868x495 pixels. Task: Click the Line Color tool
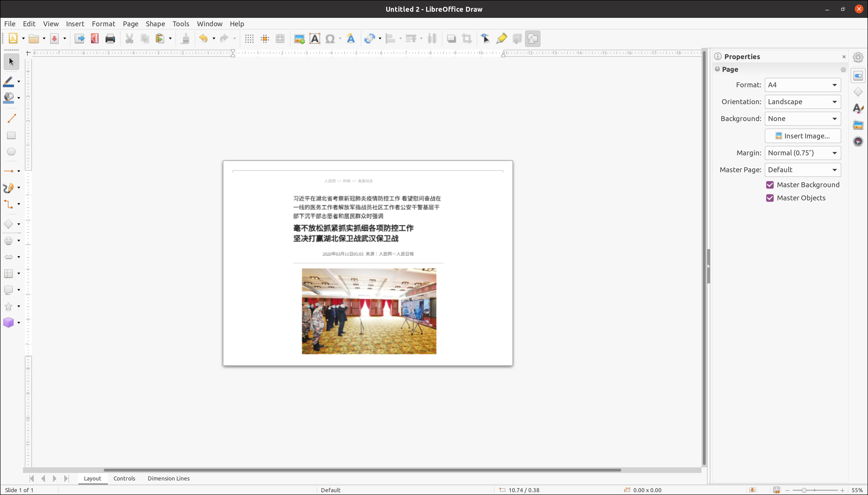pyautogui.click(x=8, y=82)
